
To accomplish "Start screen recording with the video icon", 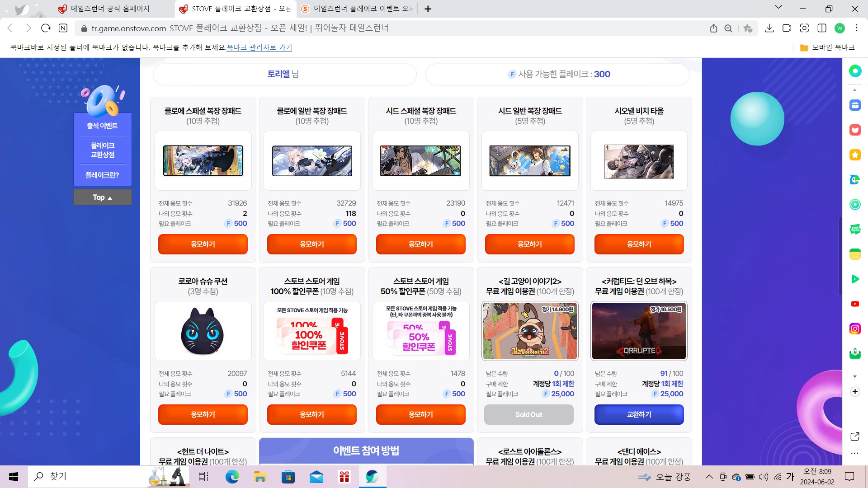I will coord(787,28).
